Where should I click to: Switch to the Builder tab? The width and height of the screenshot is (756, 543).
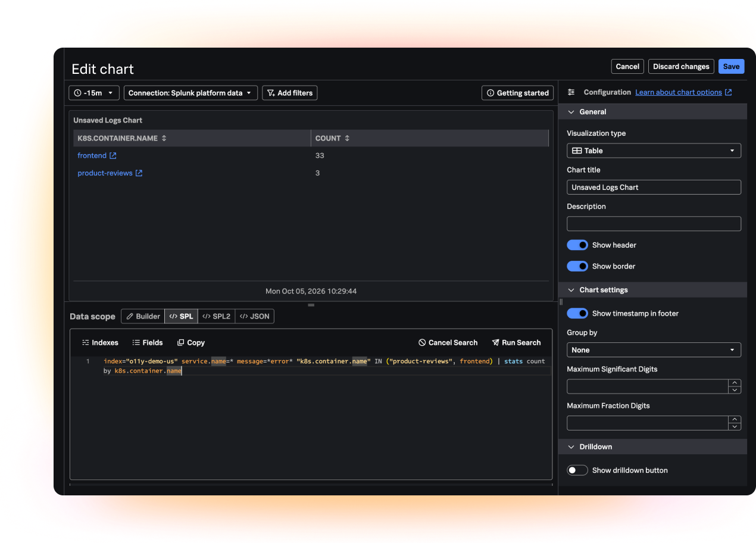coord(143,316)
